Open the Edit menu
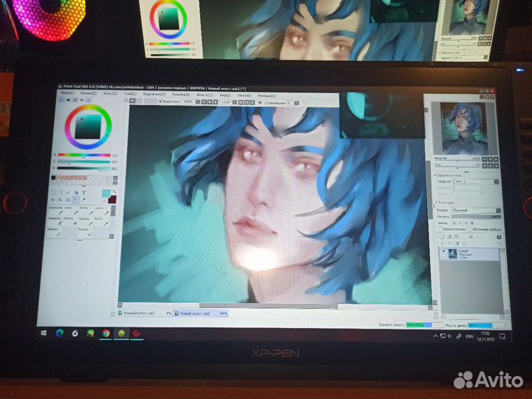532x399 pixels. (89, 93)
